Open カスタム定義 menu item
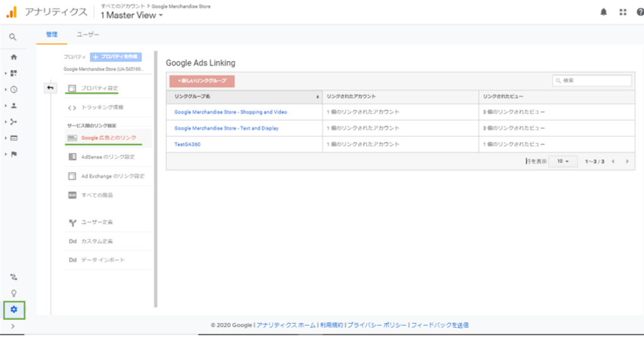 [x=97, y=241]
